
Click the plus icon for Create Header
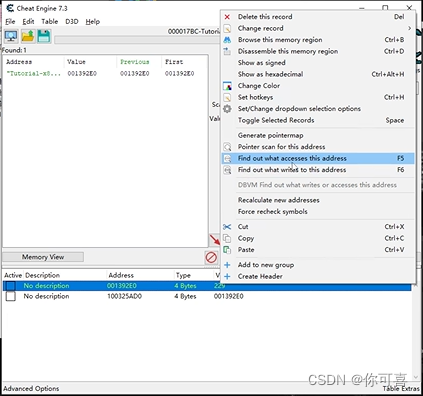tap(227, 276)
